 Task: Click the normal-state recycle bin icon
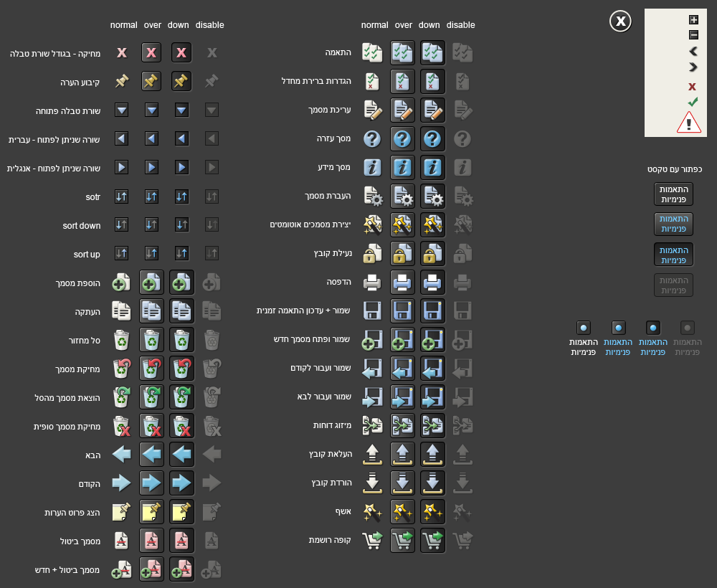coord(122,340)
